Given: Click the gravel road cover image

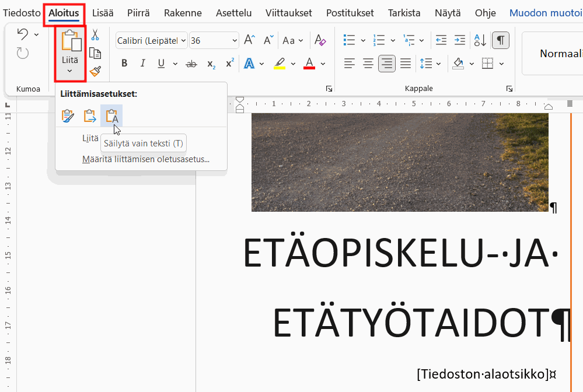Looking at the screenshot, I should [x=400, y=162].
